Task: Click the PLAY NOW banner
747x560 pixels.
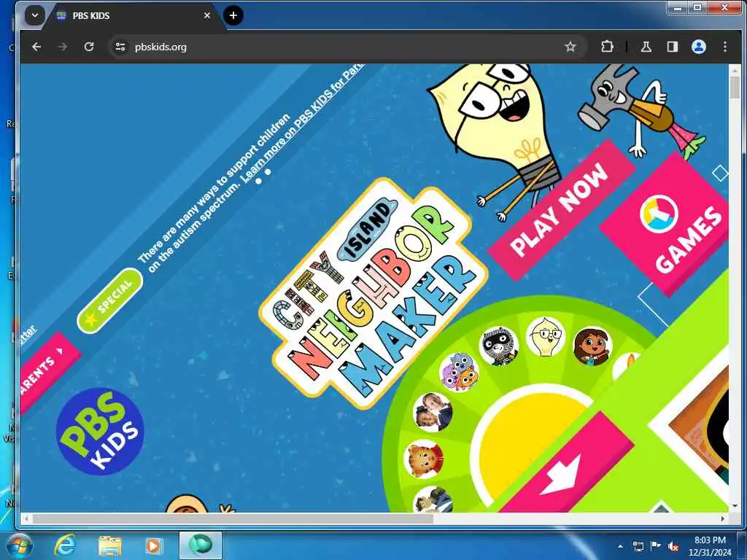Action: pos(562,210)
